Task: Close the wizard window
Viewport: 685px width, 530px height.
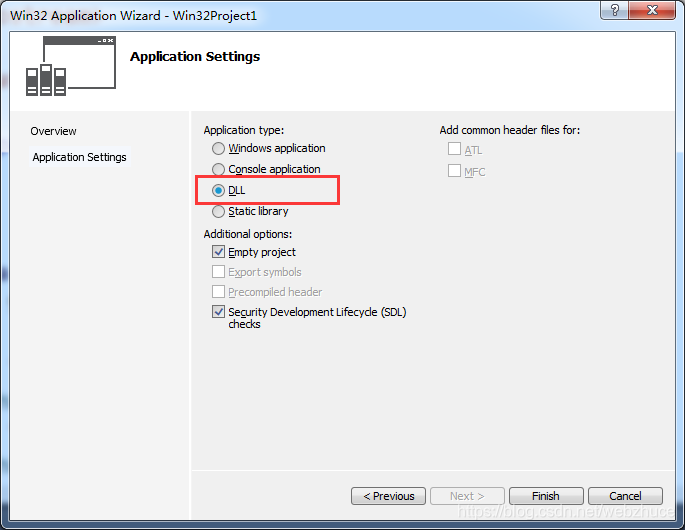Action: coord(652,10)
